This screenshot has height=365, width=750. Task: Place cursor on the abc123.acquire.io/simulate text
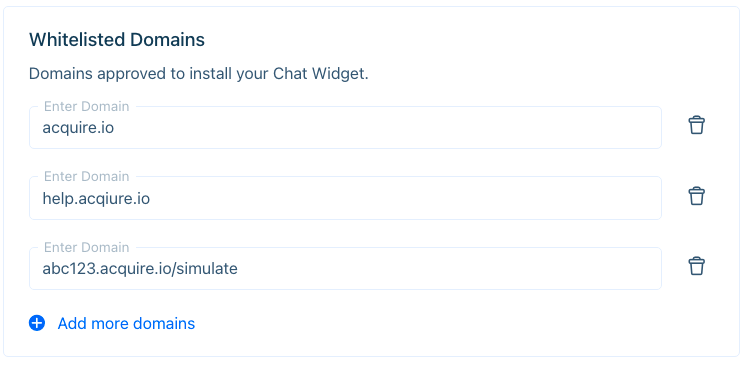[x=140, y=269]
